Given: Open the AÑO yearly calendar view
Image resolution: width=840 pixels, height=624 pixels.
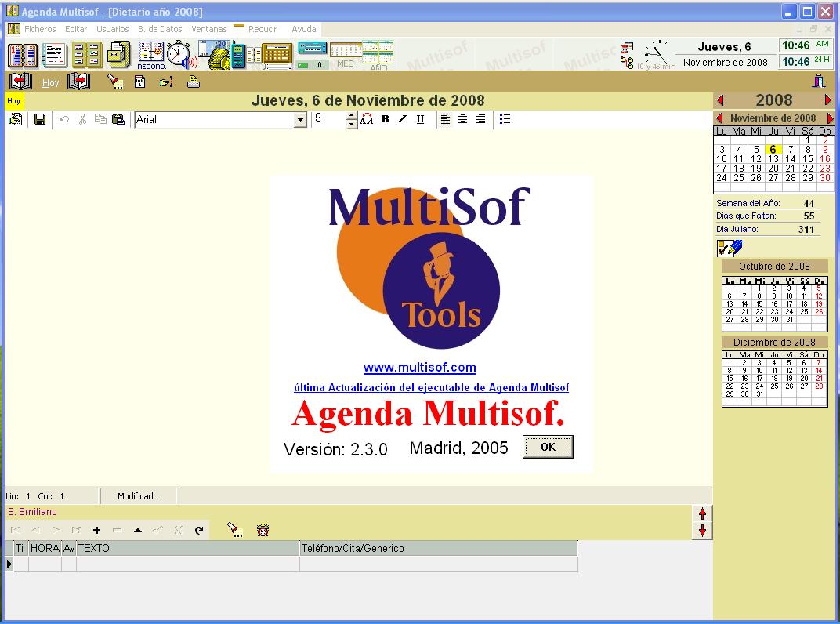Looking at the screenshot, I should (378, 55).
